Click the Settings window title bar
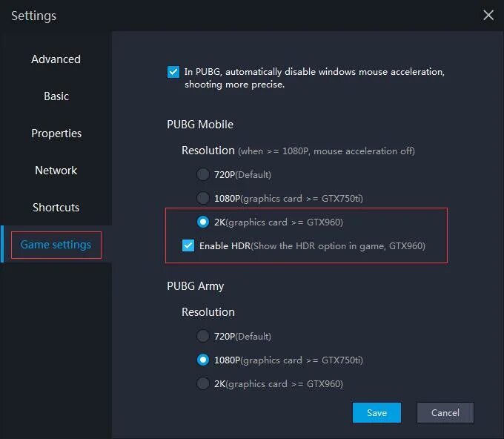The height and width of the screenshot is (439, 504). 222,16
